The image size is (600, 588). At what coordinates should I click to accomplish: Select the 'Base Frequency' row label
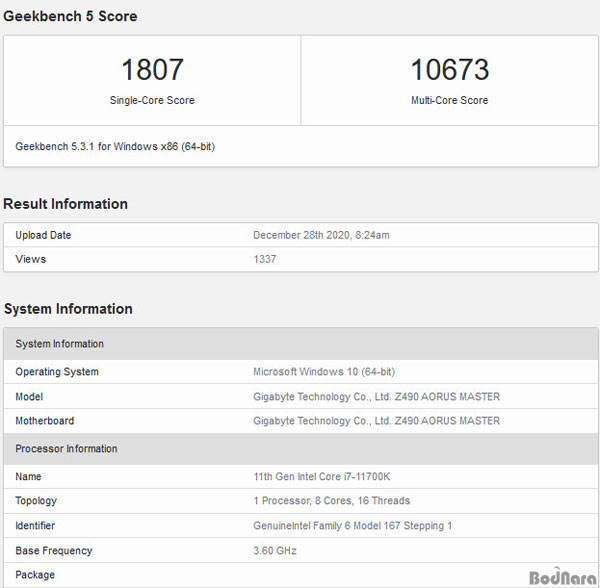coord(54,551)
